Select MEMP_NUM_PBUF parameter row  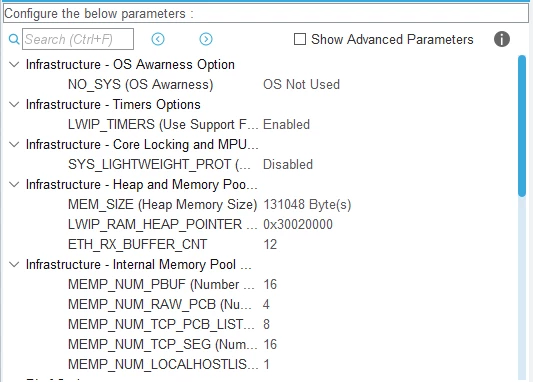pyautogui.click(x=260, y=284)
